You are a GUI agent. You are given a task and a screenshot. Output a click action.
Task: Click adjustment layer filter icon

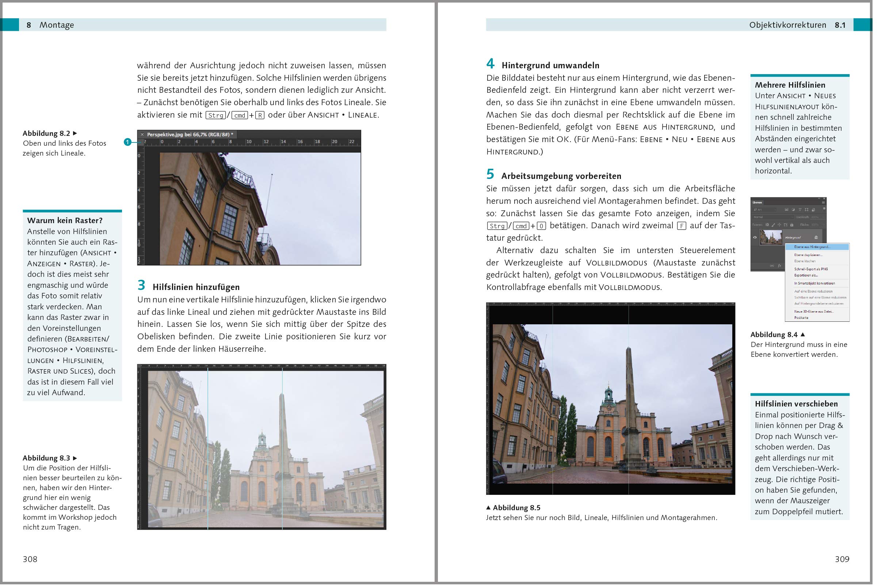point(794,210)
